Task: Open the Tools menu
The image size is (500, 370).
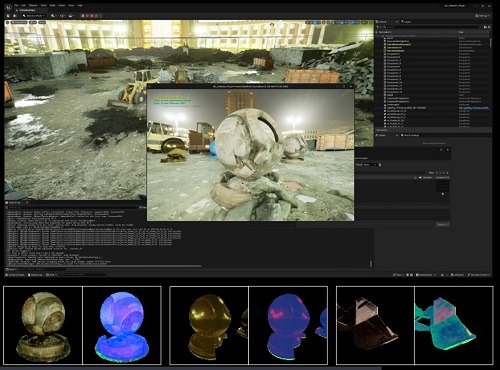Action: (43, 5)
